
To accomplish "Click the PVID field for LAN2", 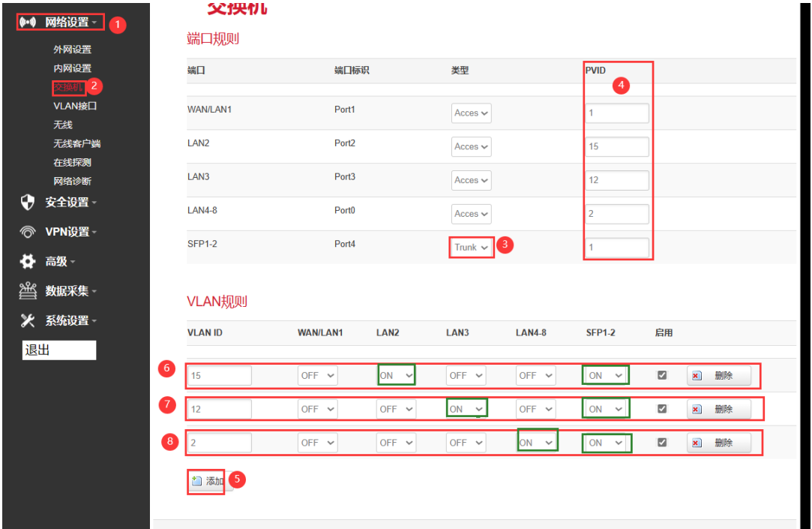I will (617, 146).
